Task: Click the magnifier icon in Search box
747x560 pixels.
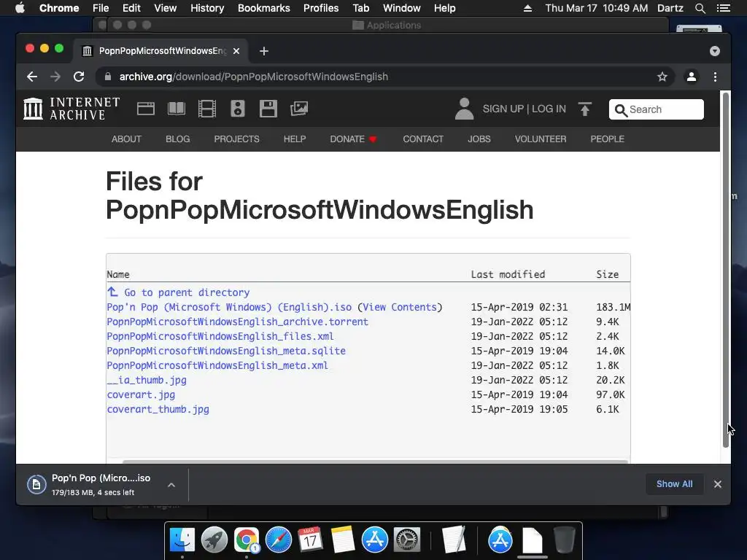Action: click(620, 110)
